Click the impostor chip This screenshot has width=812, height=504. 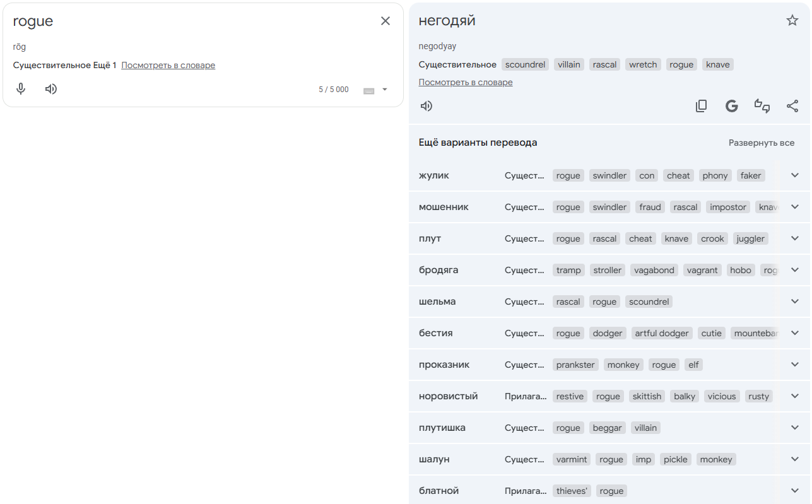click(728, 207)
